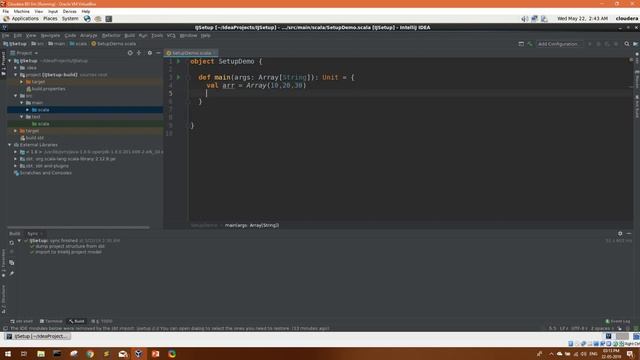Open the Event Log button in status bar
Screen dimensions: 640x360
(x=618, y=321)
